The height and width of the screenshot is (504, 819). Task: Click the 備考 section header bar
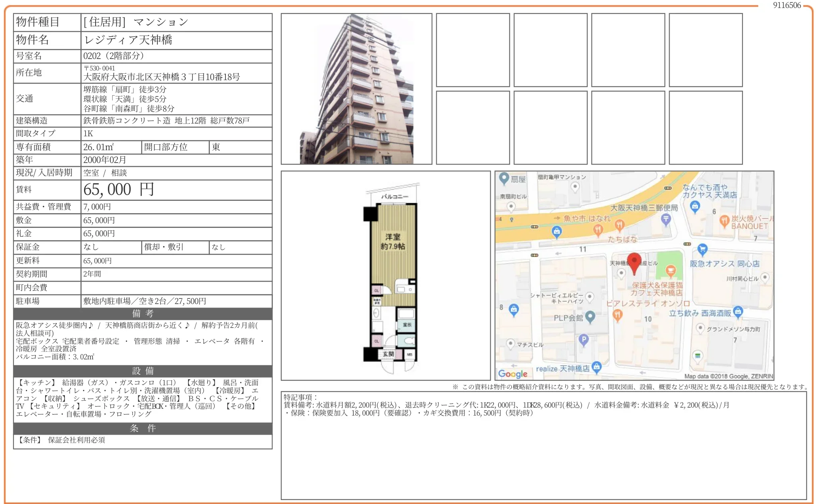click(x=143, y=314)
